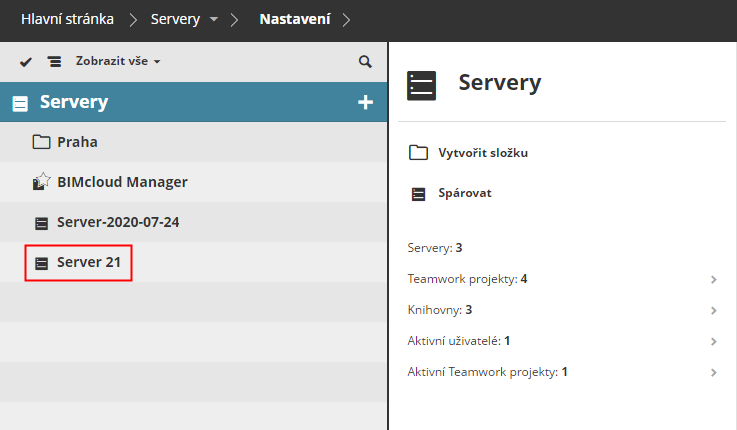Image resolution: width=737 pixels, height=430 pixels.
Task: Click the tree view list icon
Action: click(54, 62)
